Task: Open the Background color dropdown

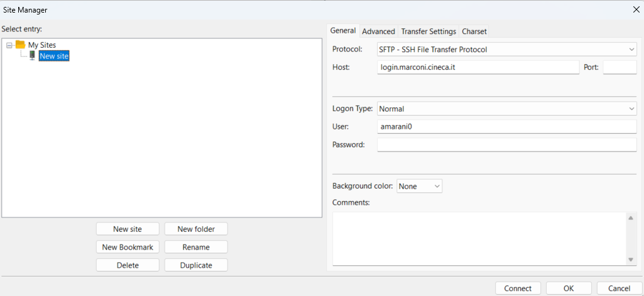Action: (419, 186)
